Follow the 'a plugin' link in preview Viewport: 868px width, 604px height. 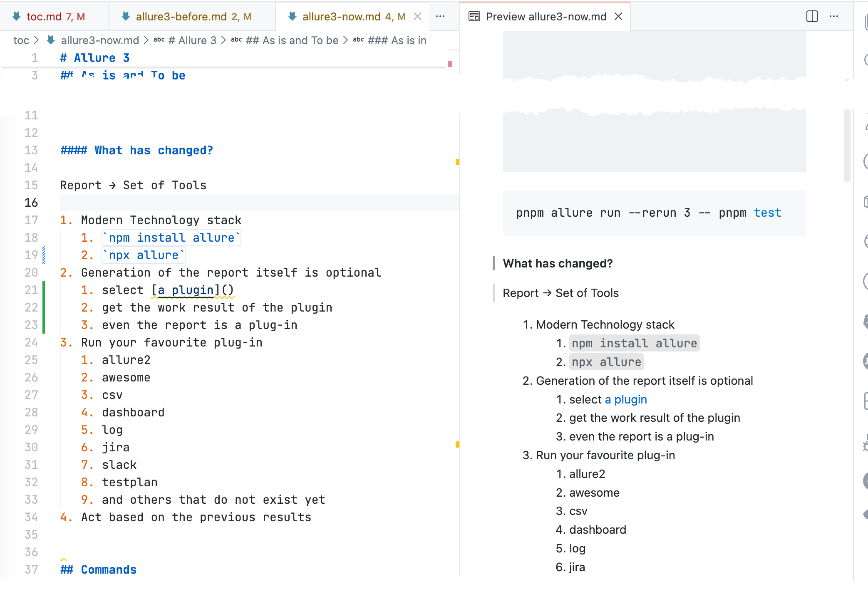(626, 399)
